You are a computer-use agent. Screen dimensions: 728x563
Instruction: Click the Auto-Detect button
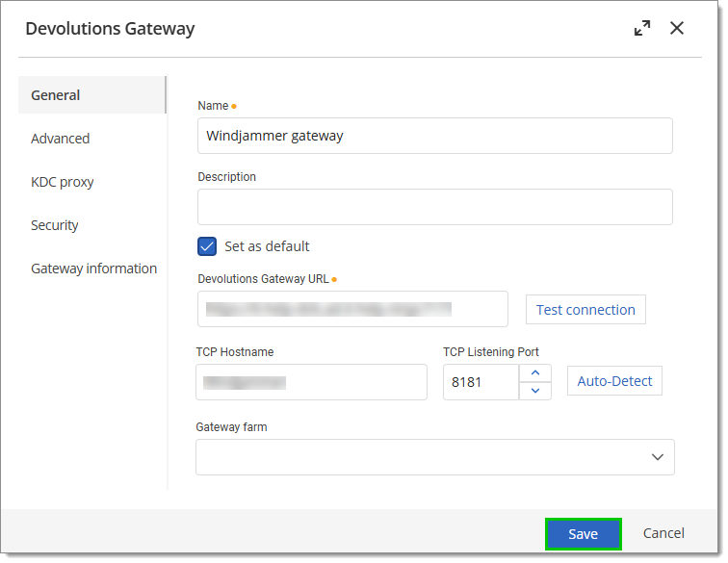pos(614,381)
